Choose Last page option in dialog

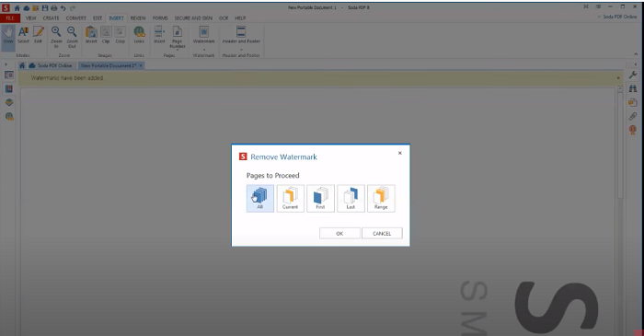pos(351,199)
